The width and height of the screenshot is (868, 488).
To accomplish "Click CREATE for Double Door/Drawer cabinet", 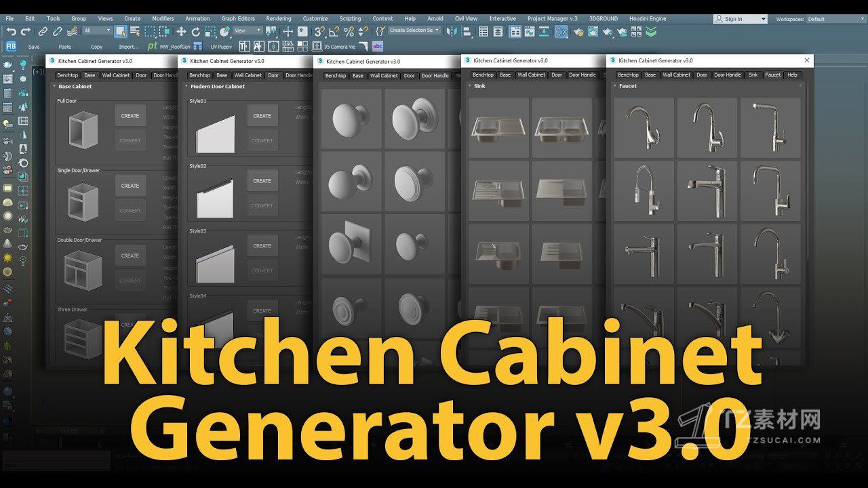I will (x=130, y=256).
